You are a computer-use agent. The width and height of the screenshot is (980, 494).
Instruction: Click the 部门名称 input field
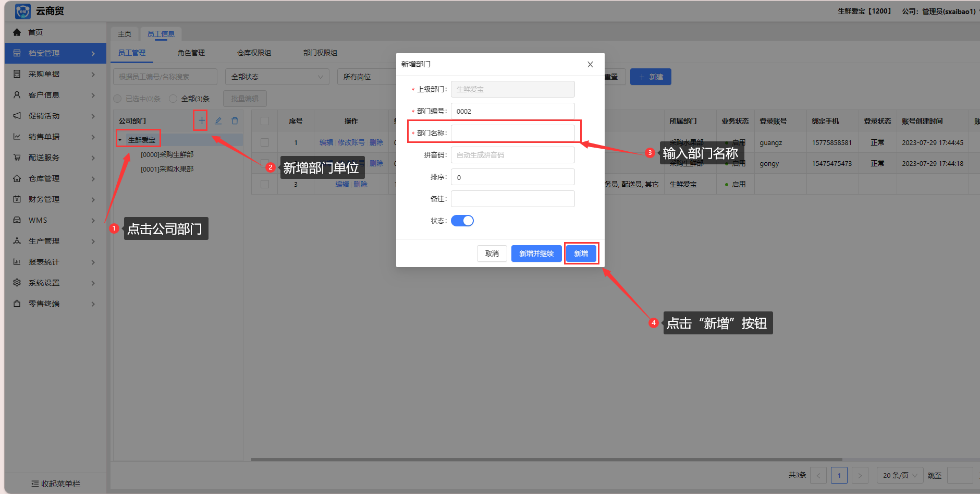pyautogui.click(x=513, y=133)
